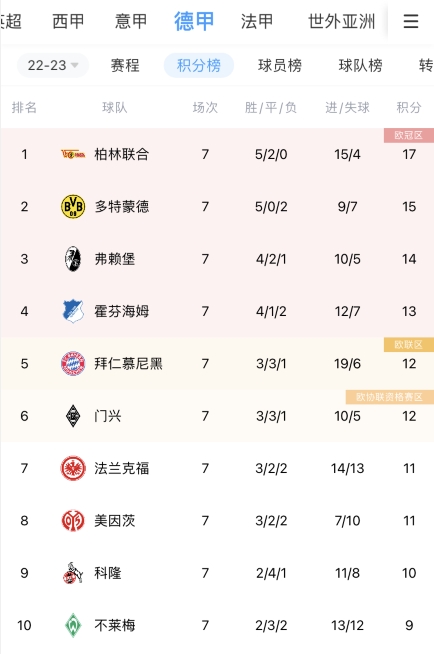Screen dimensions: 434x654
Task: Expand the 22-23 season dropdown
Action: coord(53,65)
